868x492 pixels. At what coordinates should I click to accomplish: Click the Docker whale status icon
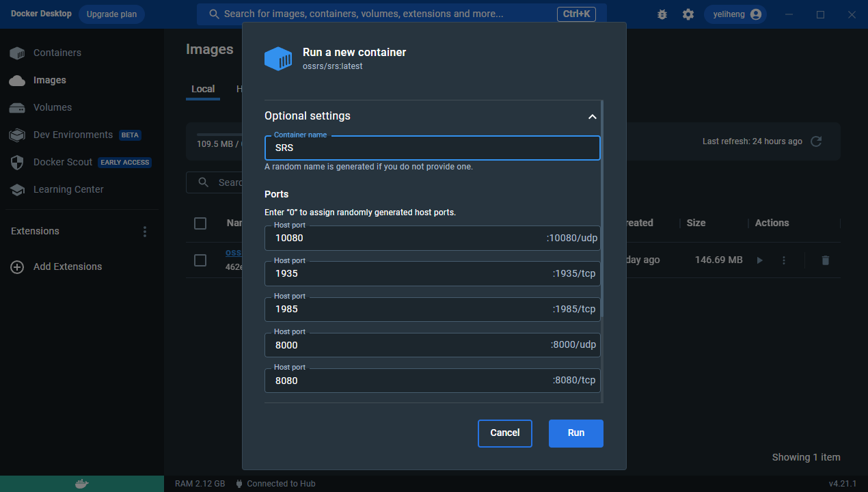[x=81, y=484]
